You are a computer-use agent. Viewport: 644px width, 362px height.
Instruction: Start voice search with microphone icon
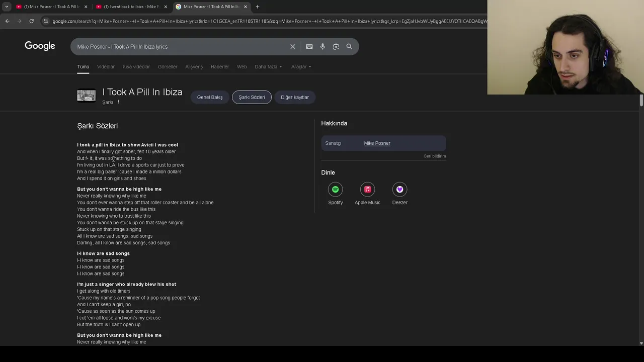coord(323,47)
